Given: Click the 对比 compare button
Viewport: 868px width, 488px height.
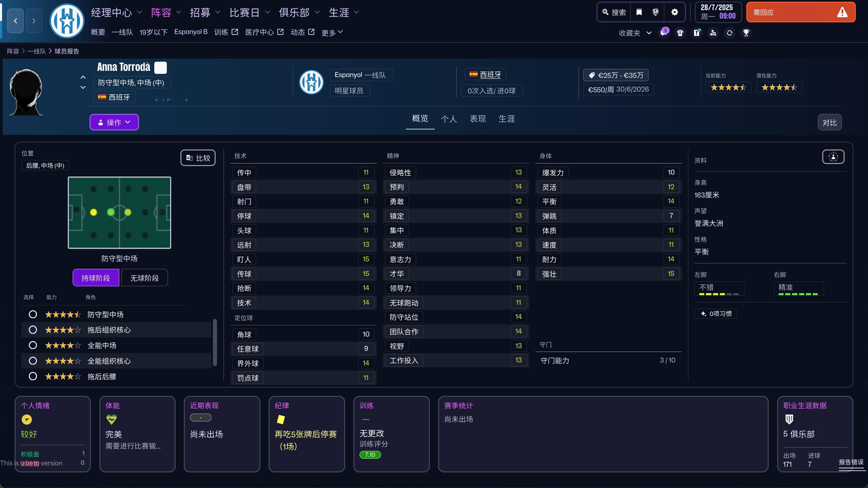Looking at the screenshot, I should tap(830, 122).
